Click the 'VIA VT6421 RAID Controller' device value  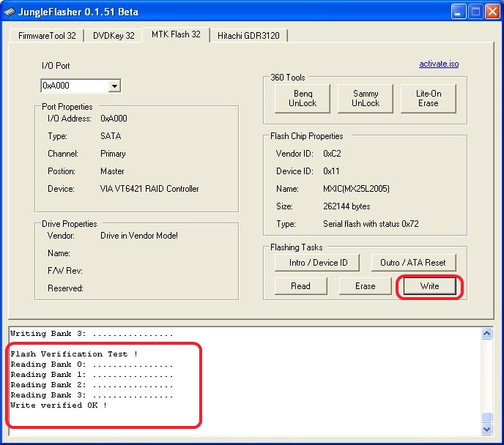[x=149, y=189]
